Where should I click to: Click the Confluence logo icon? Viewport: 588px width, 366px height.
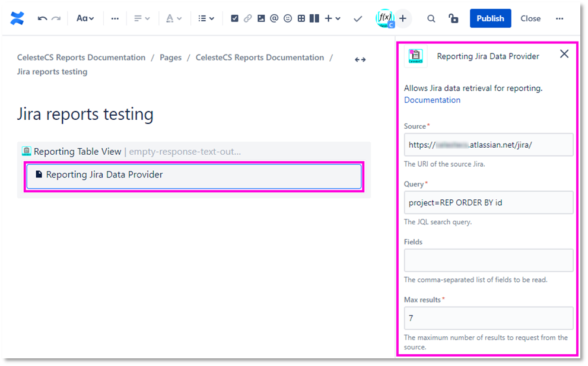click(x=17, y=18)
